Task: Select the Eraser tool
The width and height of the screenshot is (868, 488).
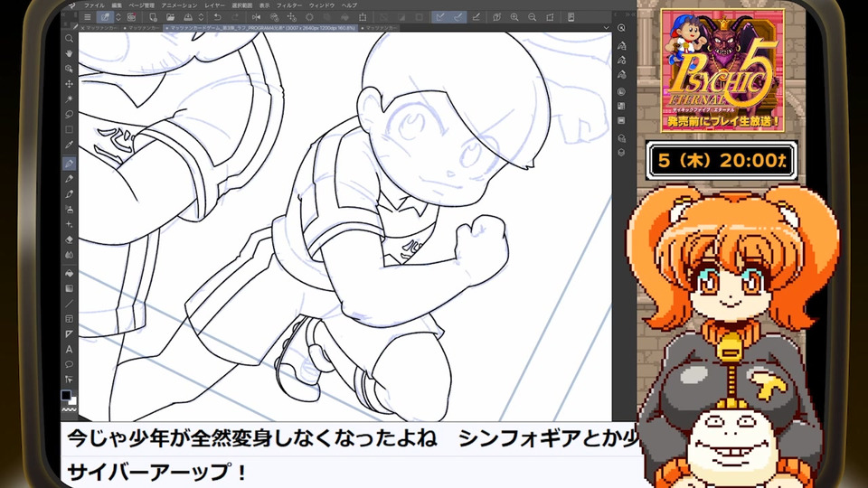Action: tap(70, 240)
